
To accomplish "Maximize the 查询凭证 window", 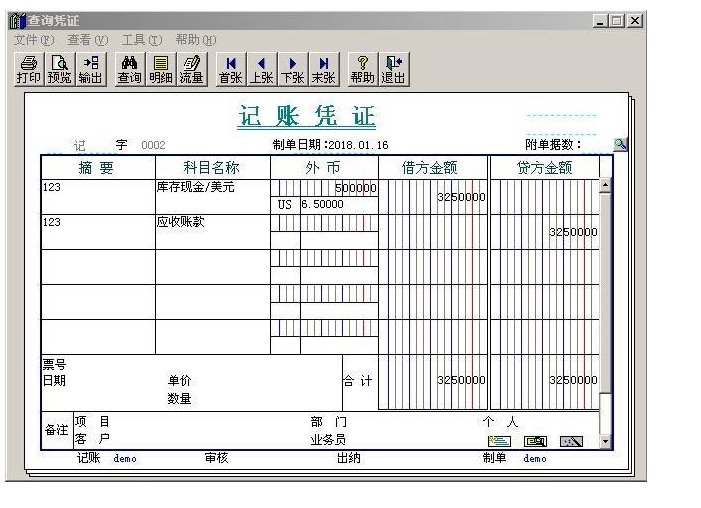I will coord(617,21).
